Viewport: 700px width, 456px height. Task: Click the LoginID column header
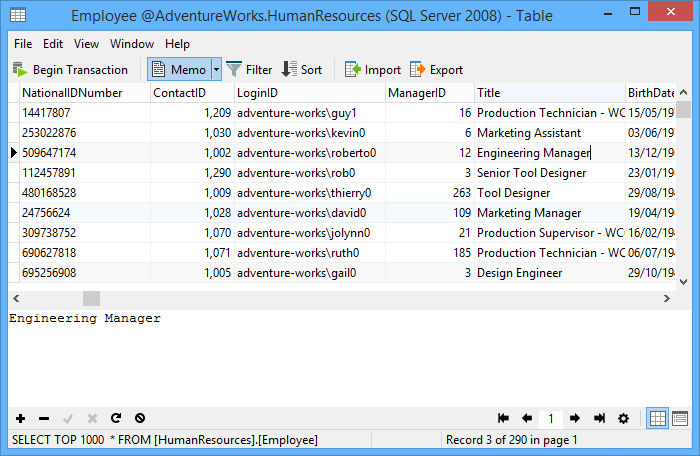click(310, 93)
